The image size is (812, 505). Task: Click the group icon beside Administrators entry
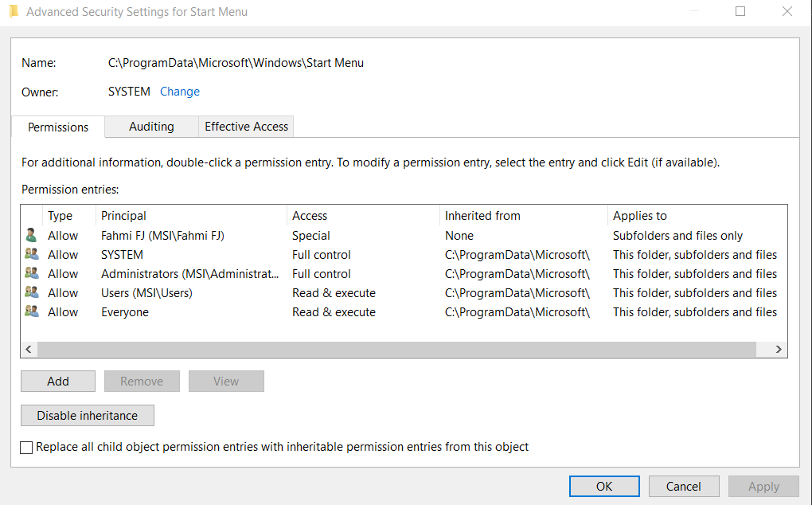tap(31, 274)
